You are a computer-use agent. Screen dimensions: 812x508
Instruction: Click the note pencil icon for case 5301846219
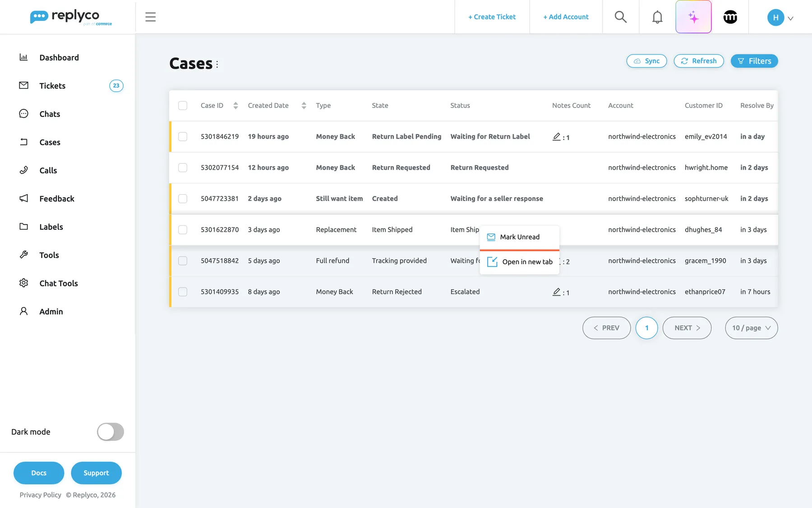coord(557,136)
